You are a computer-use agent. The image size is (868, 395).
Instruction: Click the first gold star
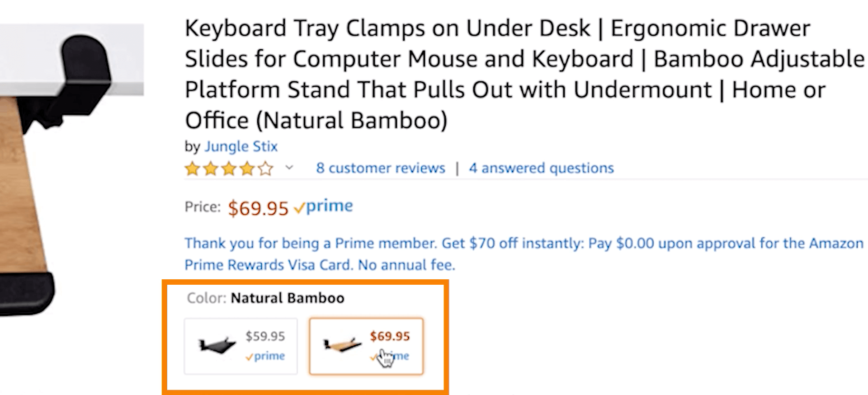[193, 169]
